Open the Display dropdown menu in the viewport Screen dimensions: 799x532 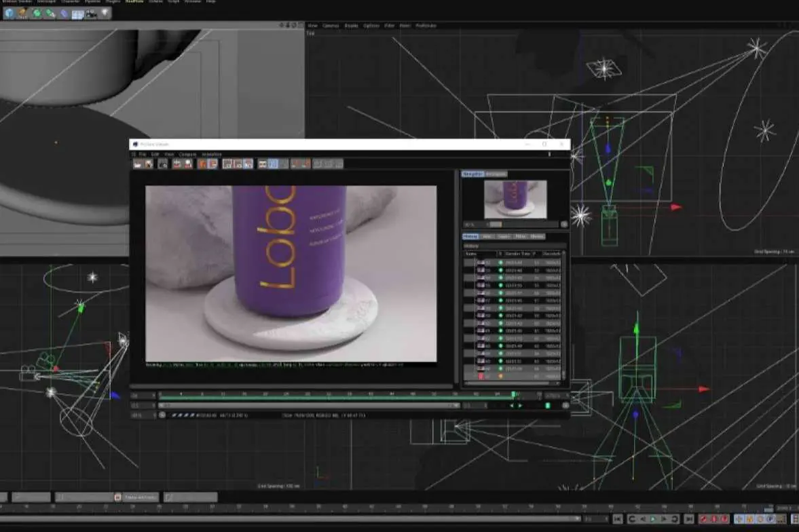[351, 26]
